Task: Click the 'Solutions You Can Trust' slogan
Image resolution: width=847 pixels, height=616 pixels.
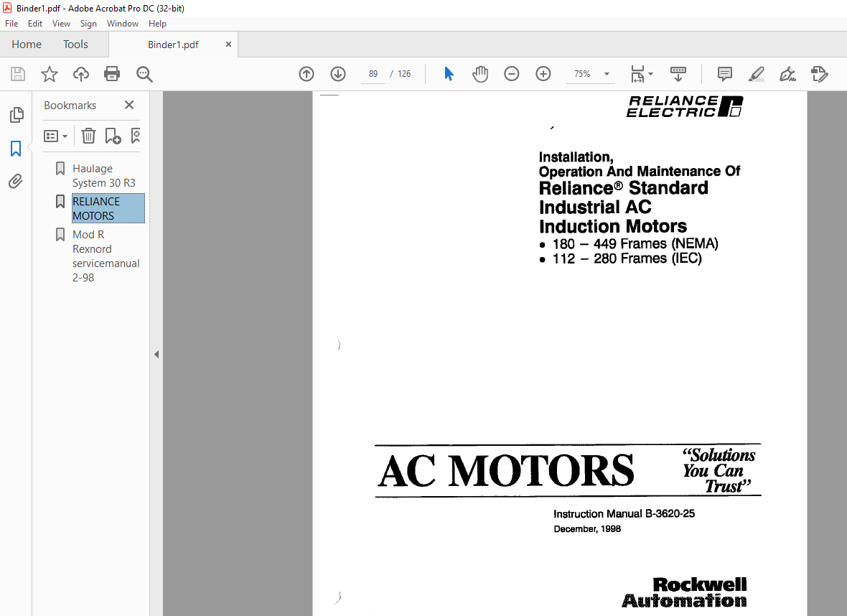Action: point(719,470)
